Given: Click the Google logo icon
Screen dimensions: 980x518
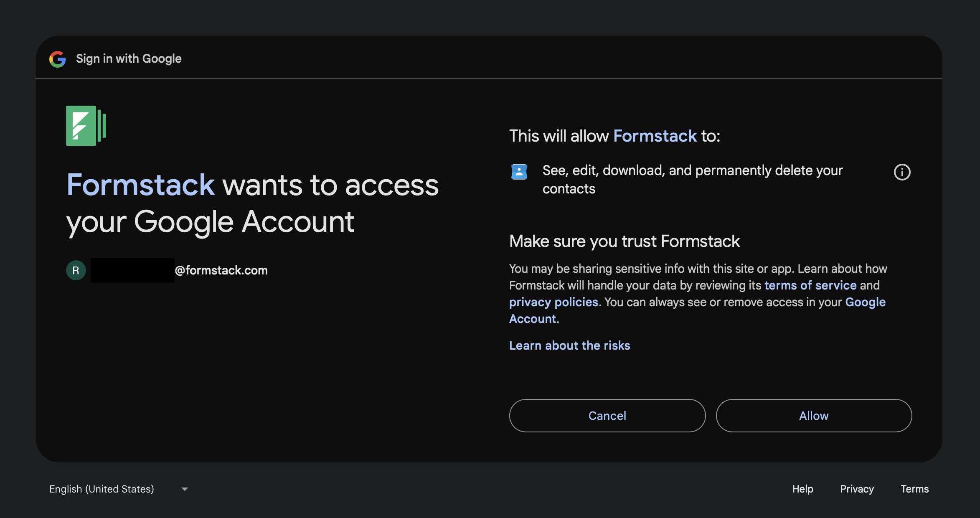Looking at the screenshot, I should 58,59.
